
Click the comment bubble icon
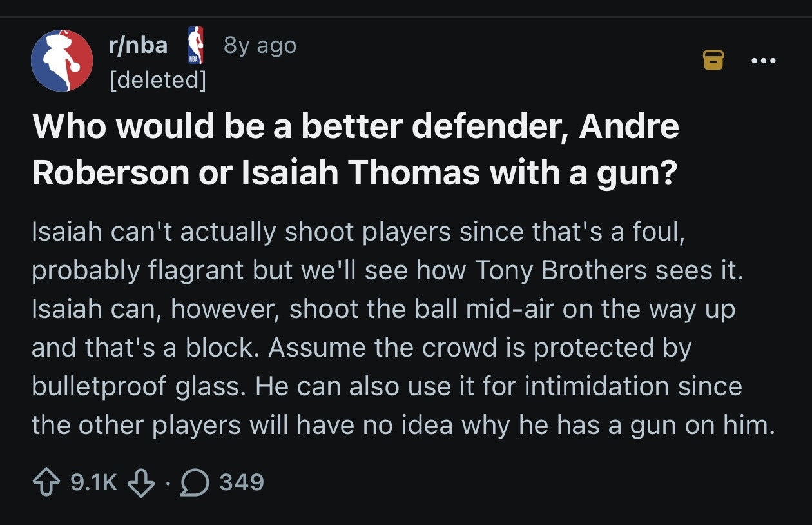pyautogui.click(x=194, y=482)
